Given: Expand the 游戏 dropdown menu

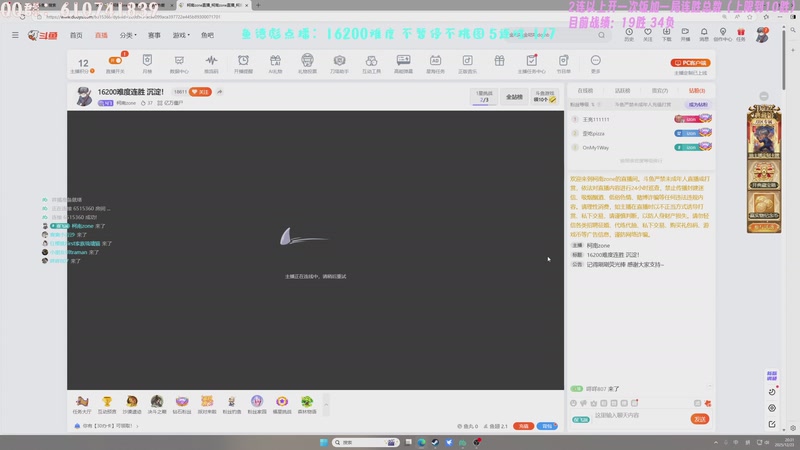Looking at the screenshot, I should pyautogui.click(x=181, y=35).
